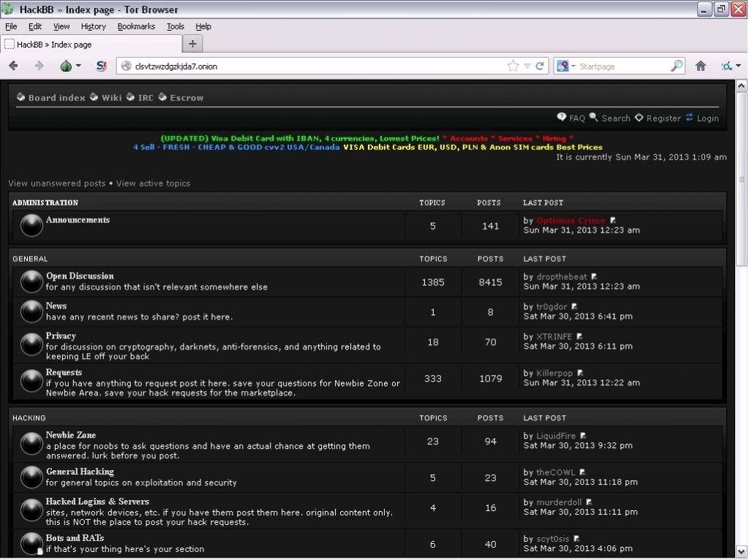Click the Privacy forum status icon

[31, 344]
